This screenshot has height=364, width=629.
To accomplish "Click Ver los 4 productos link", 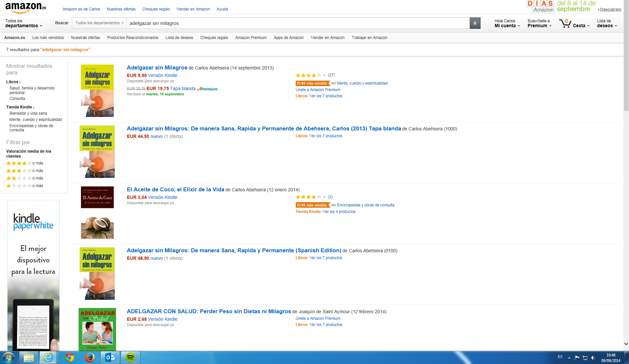I will pos(339,212).
